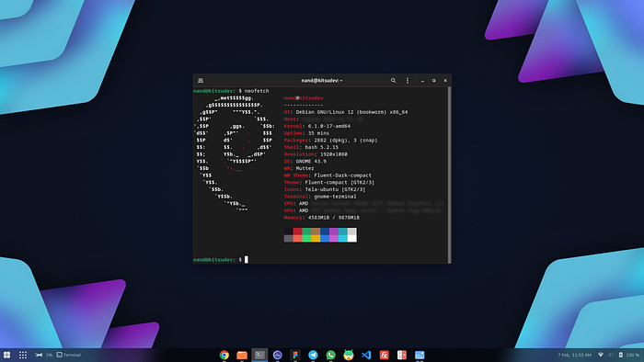This screenshot has width=644, height=362.
Task: Open Telegram from the taskbar
Action: point(313,355)
